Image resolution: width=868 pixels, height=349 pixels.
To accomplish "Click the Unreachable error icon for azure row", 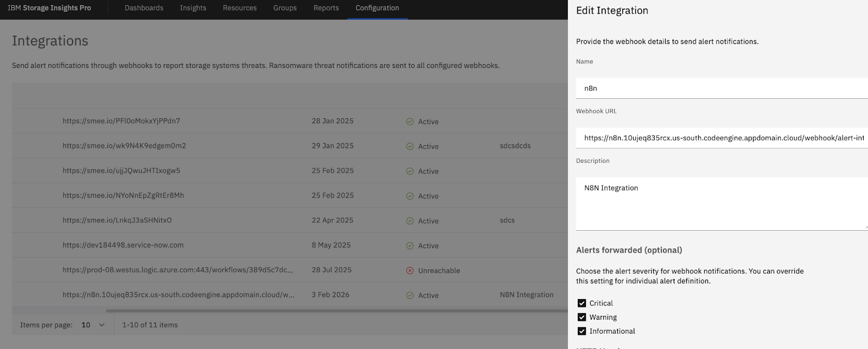I will click(x=410, y=270).
